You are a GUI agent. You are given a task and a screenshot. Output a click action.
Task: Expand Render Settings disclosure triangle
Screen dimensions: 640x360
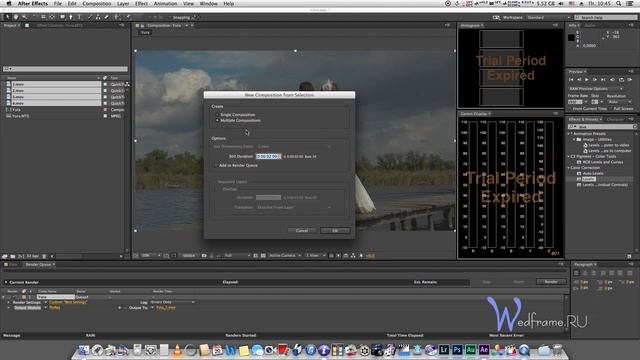(x=9, y=302)
